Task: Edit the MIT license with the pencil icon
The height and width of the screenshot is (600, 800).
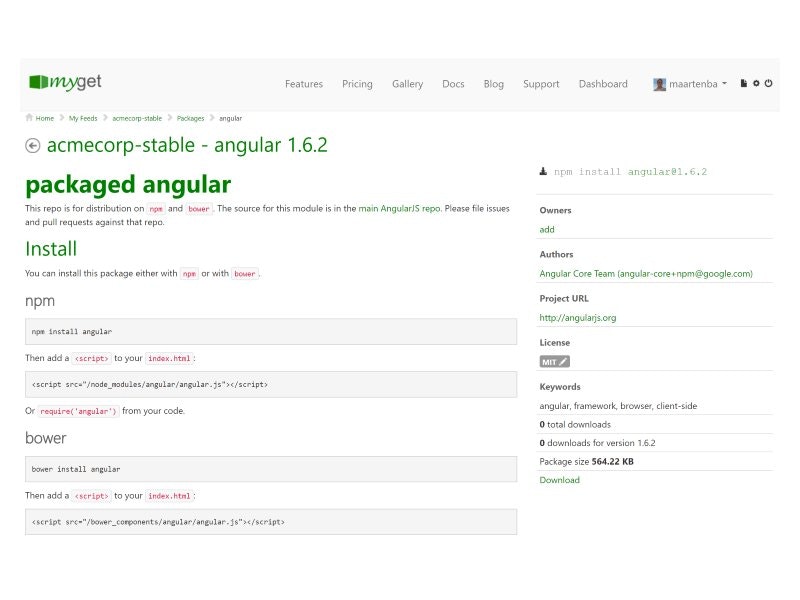Action: tap(561, 360)
